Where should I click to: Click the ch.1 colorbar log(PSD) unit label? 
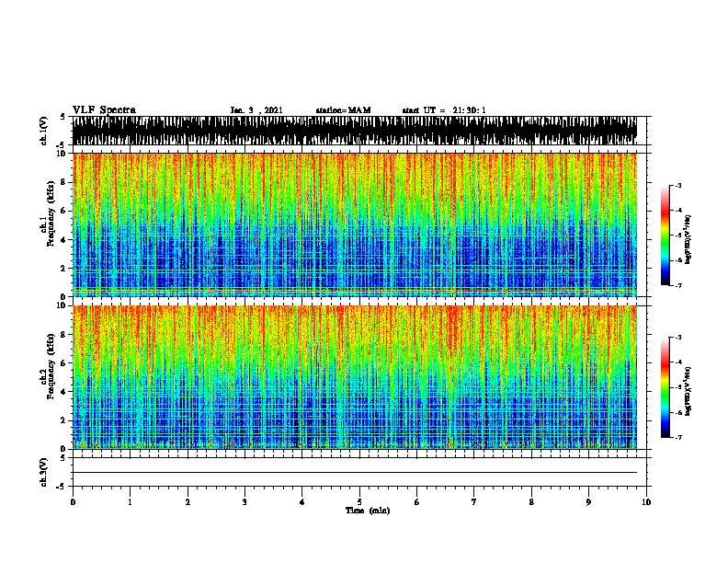click(x=688, y=239)
